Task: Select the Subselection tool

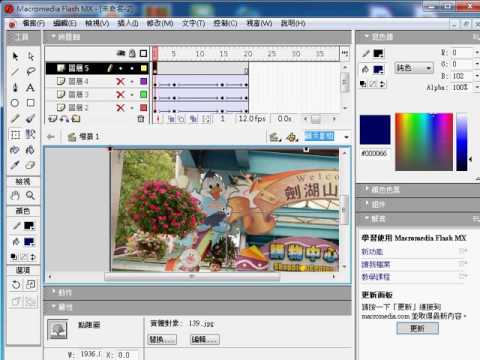Action: [x=31, y=56]
